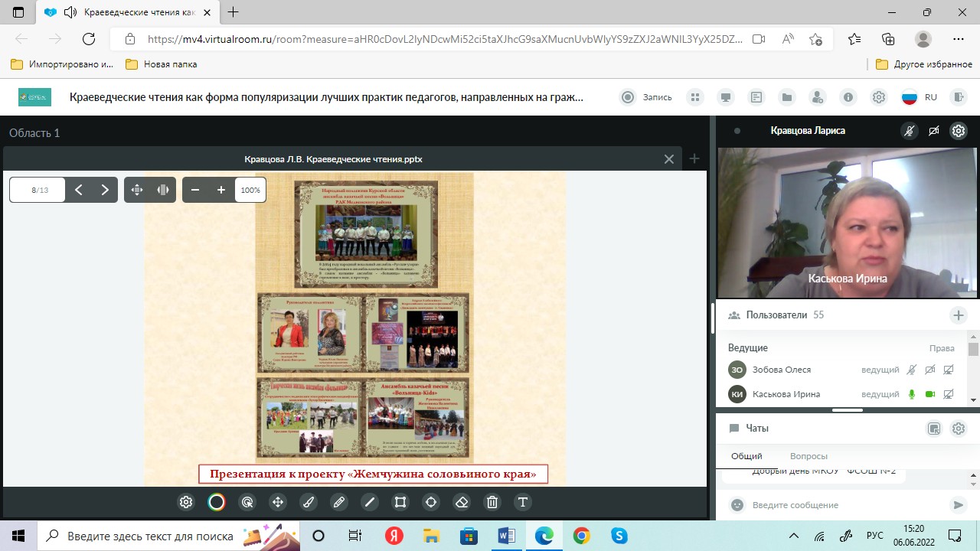Add a new document tab with plus
The width and height of the screenshot is (980, 551).
coord(694,158)
